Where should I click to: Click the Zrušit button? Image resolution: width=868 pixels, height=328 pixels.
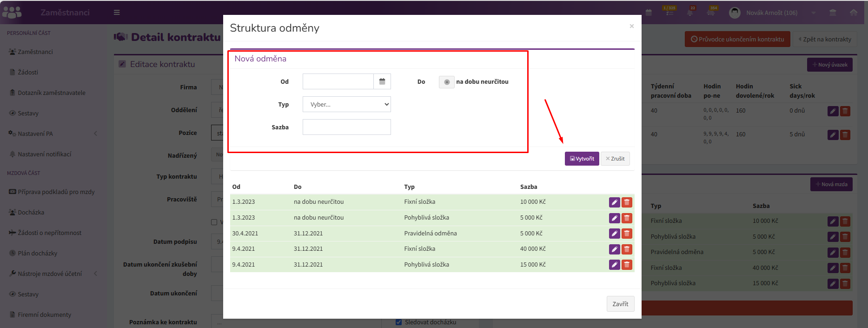pos(615,159)
